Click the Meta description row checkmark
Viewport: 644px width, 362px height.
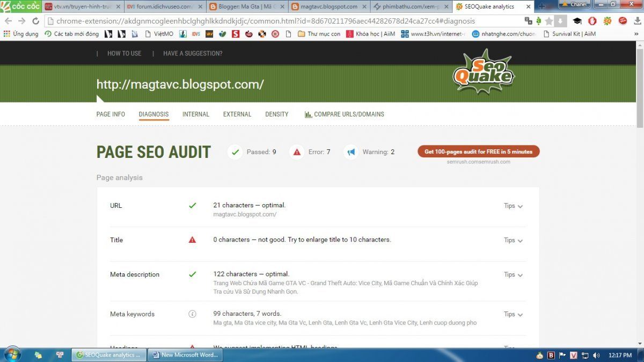pyautogui.click(x=192, y=274)
